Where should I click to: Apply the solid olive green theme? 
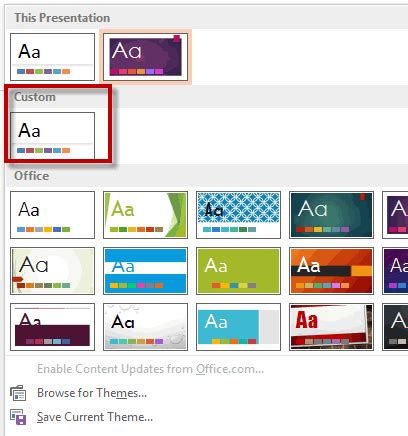[239, 271]
